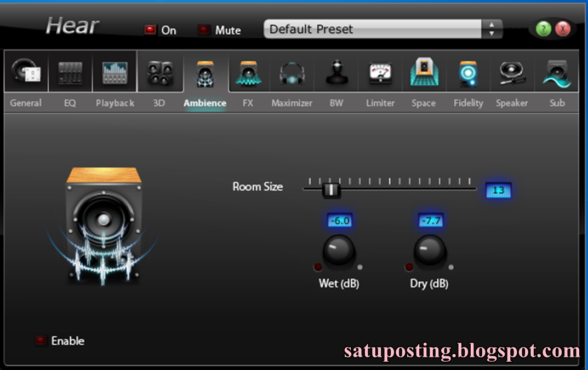The width and height of the screenshot is (588, 370).
Task: Open the FX speaker icon
Action: coord(248,73)
